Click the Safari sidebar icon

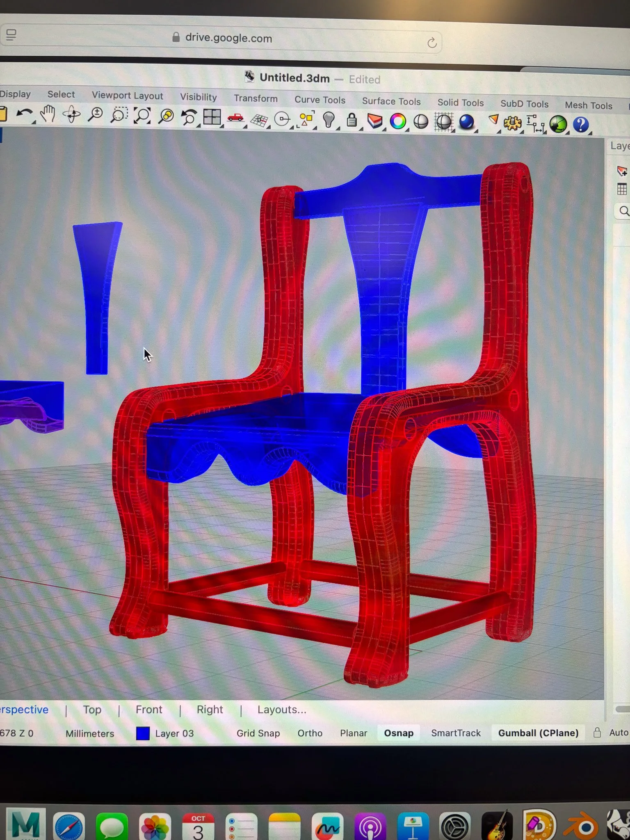coord(11,35)
